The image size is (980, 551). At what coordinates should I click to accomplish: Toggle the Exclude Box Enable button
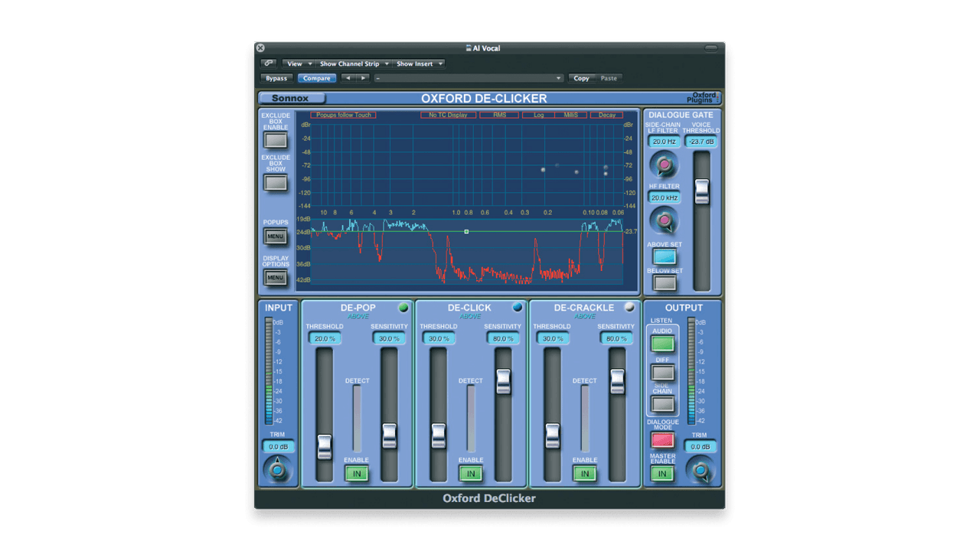275,139
